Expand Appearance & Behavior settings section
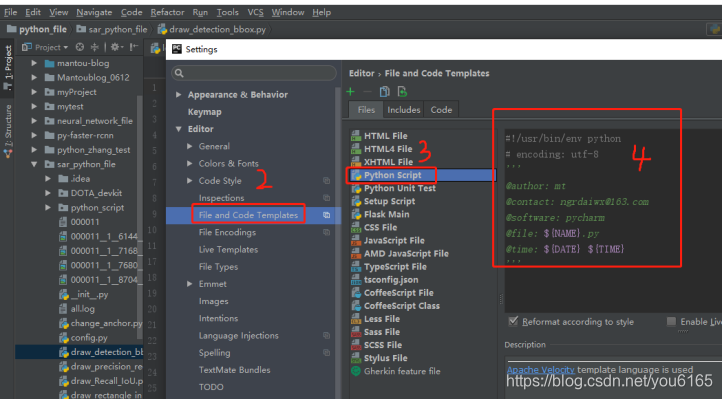The height and width of the screenshot is (400, 723). [x=178, y=95]
